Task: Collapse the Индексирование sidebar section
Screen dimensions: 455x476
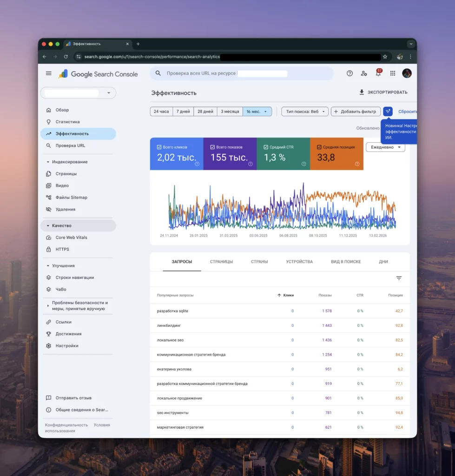Action: pos(48,162)
